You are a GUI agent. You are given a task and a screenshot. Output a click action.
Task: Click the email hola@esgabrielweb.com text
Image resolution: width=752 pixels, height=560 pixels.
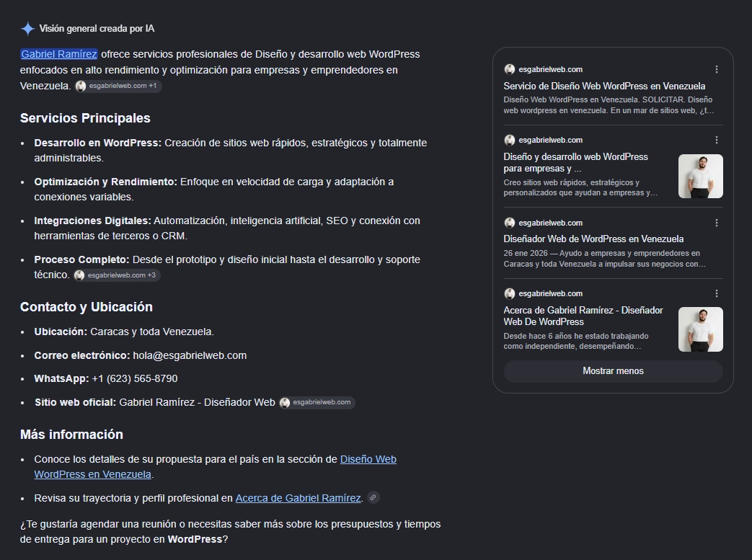(190, 356)
